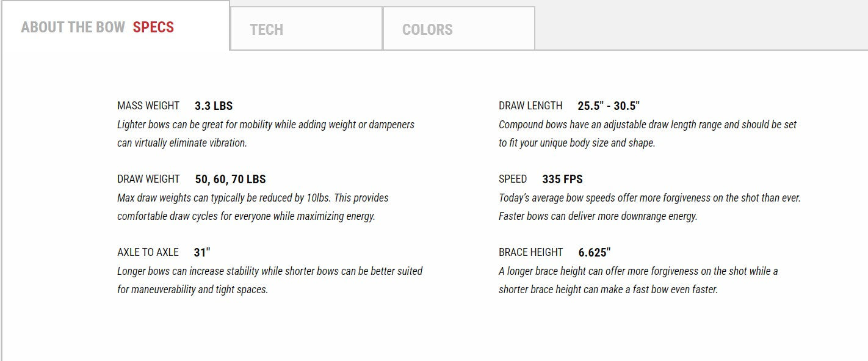Image resolution: width=868 pixels, height=361 pixels.
Task: Click the brace height forgiveness description
Action: pyautogui.click(x=638, y=280)
